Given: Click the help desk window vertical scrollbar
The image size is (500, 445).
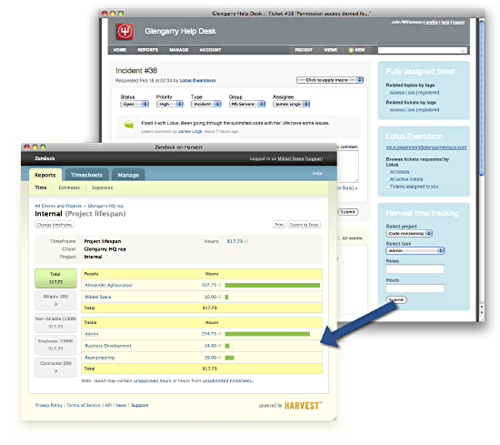Looking at the screenshot, I should [x=481, y=97].
